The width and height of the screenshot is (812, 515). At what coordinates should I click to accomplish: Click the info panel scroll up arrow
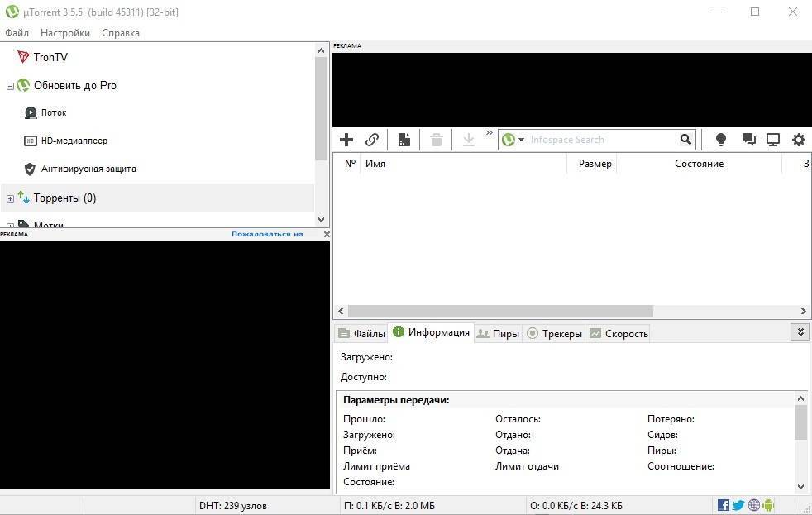click(800, 398)
